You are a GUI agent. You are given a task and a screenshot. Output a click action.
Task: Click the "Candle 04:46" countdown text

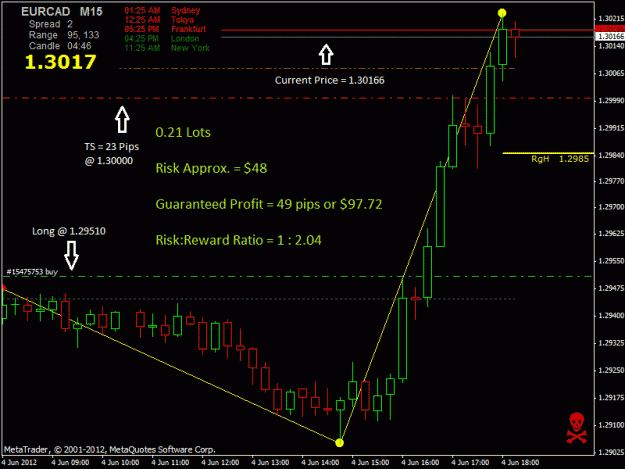point(60,46)
